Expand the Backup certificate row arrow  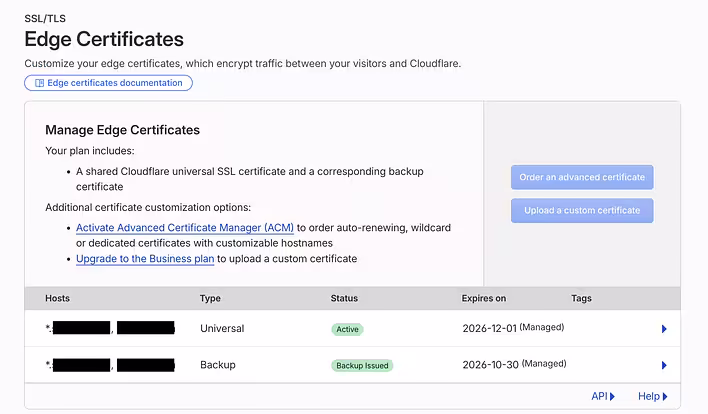pyautogui.click(x=664, y=365)
